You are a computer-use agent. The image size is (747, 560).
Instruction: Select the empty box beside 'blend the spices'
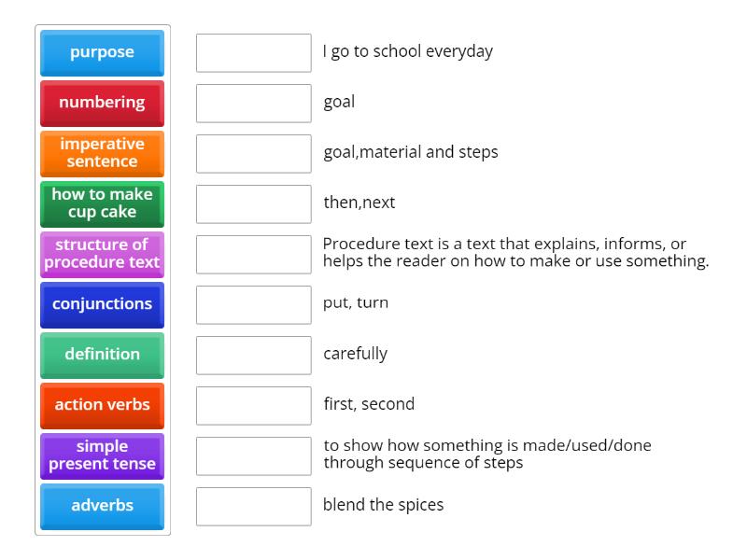pos(253,506)
